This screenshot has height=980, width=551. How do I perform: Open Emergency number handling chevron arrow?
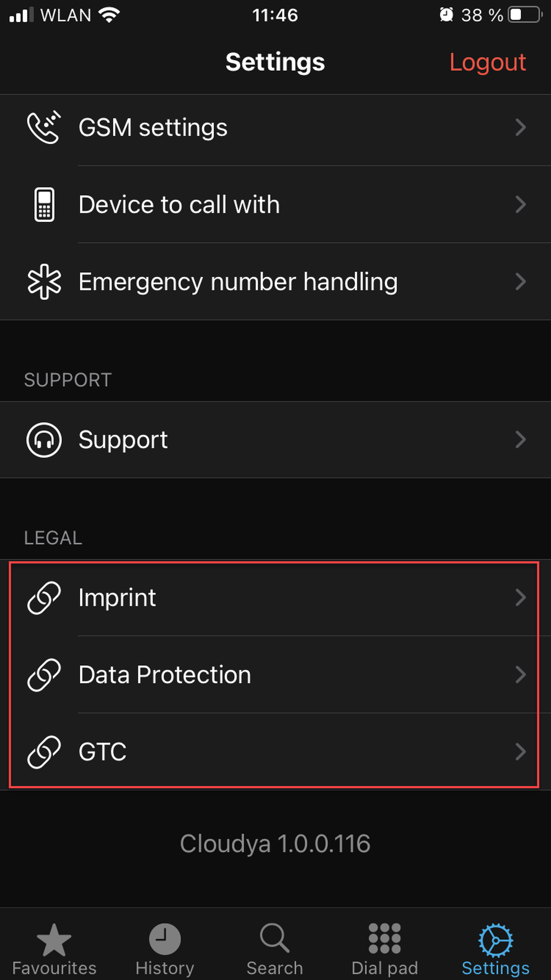[x=521, y=282]
